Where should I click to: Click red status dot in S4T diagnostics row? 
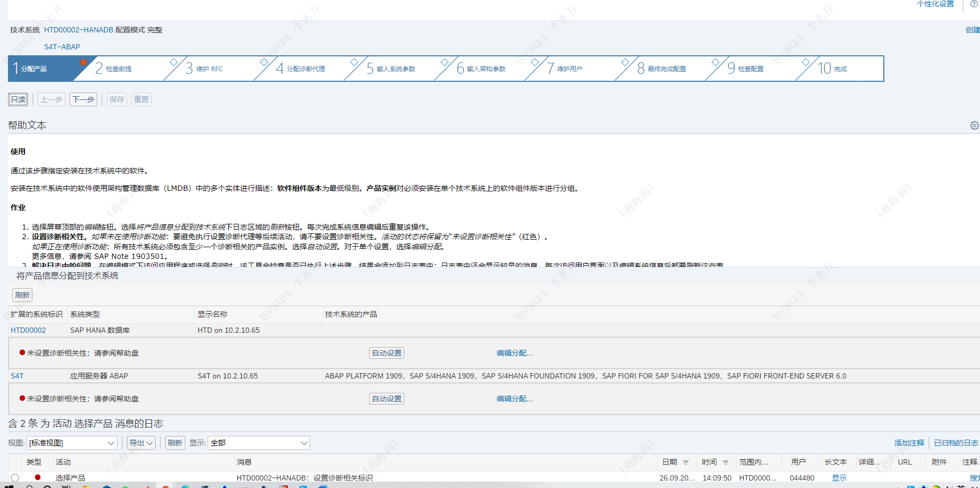[x=22, y=398]
